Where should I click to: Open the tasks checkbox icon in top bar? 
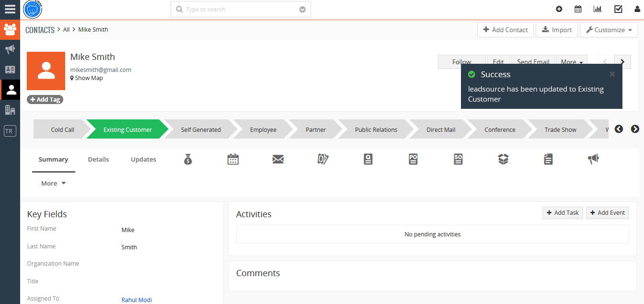pyautogui.click(x=618, y=9)
